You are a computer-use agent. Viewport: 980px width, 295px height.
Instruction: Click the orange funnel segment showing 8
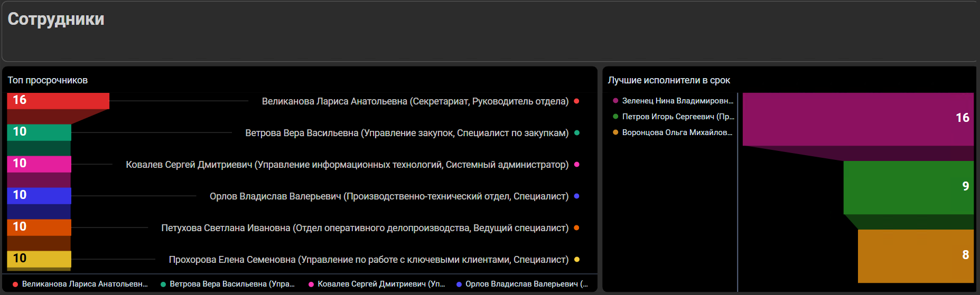[x=915, y=255]
